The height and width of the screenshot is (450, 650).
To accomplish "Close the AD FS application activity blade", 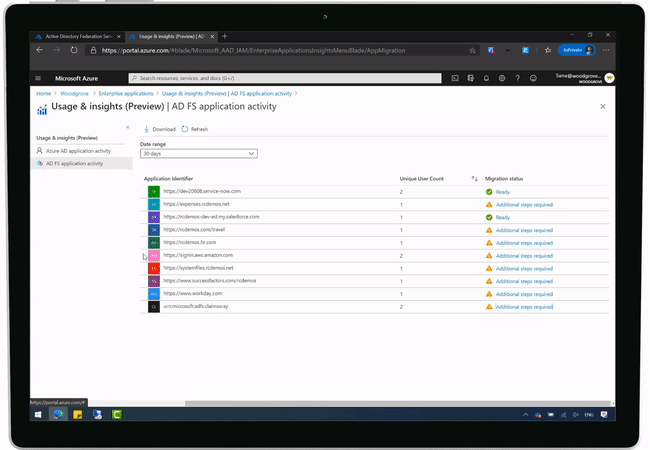I will point(602,105).
